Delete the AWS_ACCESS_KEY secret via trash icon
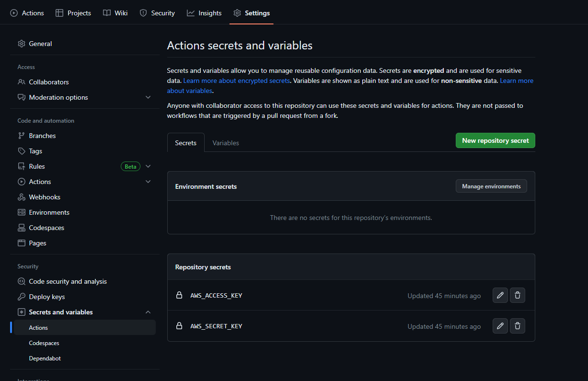 (518, 296)
